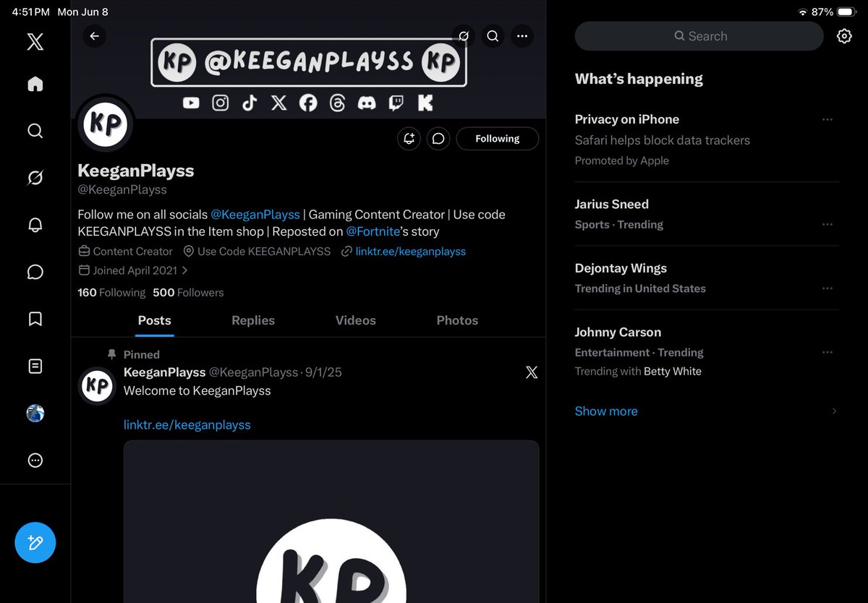This screenshot has width=868, height=603.
Task: Click the YouTube icon in the banner
Action: click(x=191, y=103)
